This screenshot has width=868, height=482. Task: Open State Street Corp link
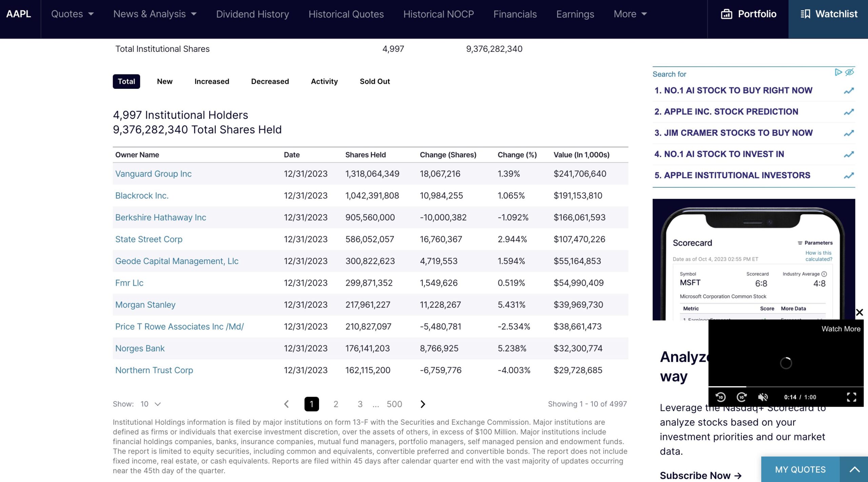click(x=149, y=239)
